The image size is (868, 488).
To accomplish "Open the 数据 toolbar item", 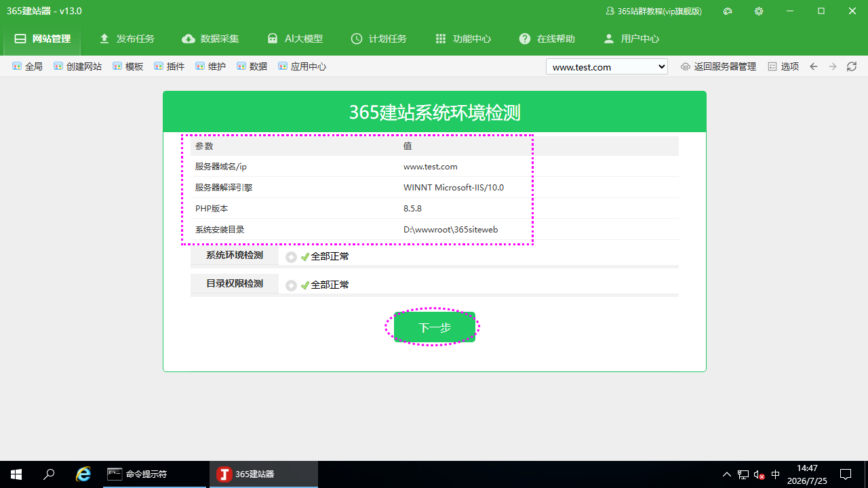I will (252, 66).
